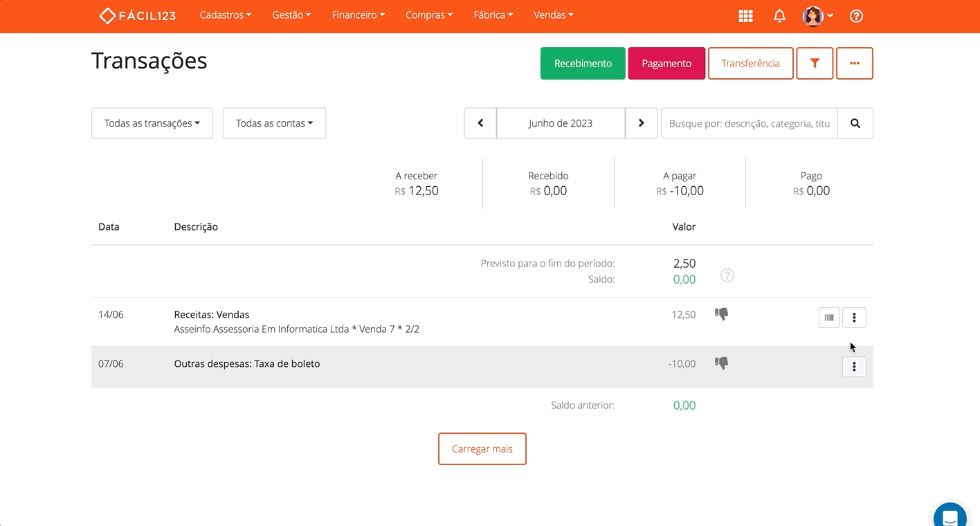Click the barcode icon on the Receitas: Vendas row
Viewport: 980px width, 526px height.
click(829, 317)
